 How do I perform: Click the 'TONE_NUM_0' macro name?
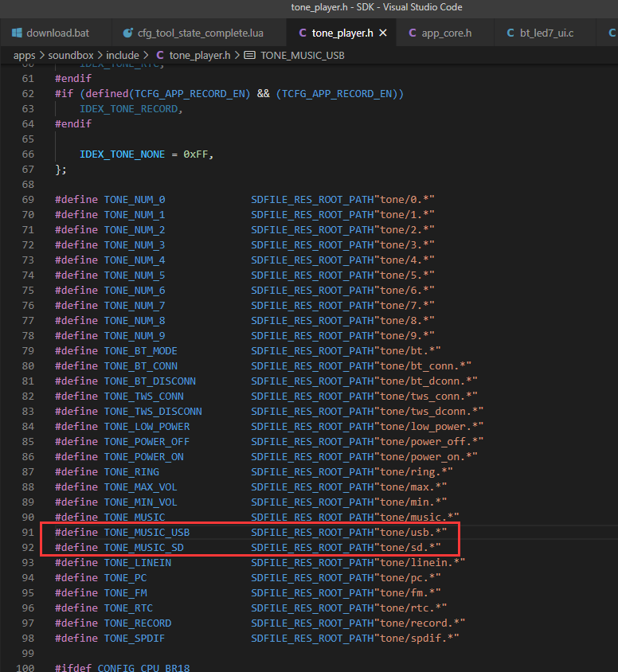tap(135, 200)
